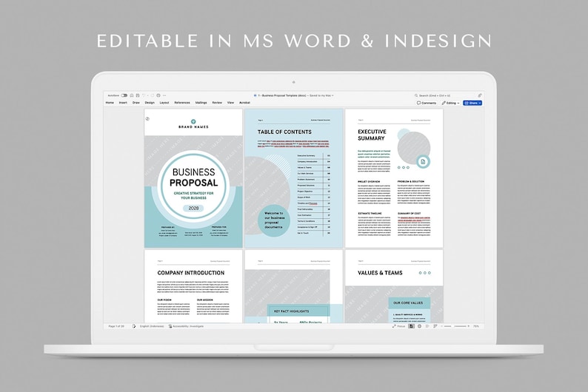Click the Undo icon
Image resolution: width=588 pixels, height=392 pixels.
143,95
